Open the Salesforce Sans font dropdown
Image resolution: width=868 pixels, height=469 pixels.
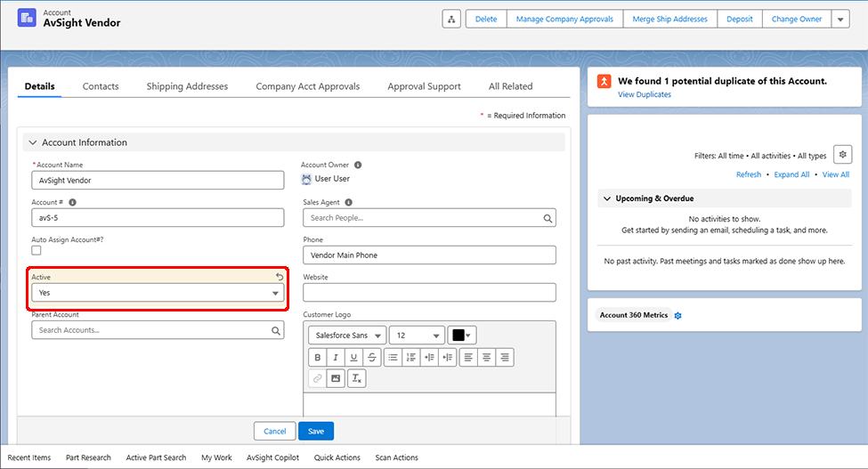click(x=347, y=336)
